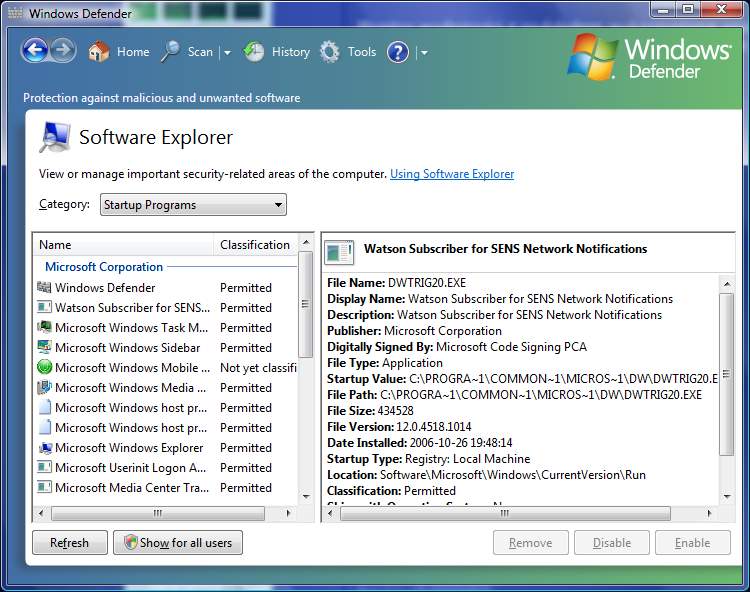Open the Using Software Explorer link
The width and height of the screenshot is (750, 592).
tap(452, 174)
